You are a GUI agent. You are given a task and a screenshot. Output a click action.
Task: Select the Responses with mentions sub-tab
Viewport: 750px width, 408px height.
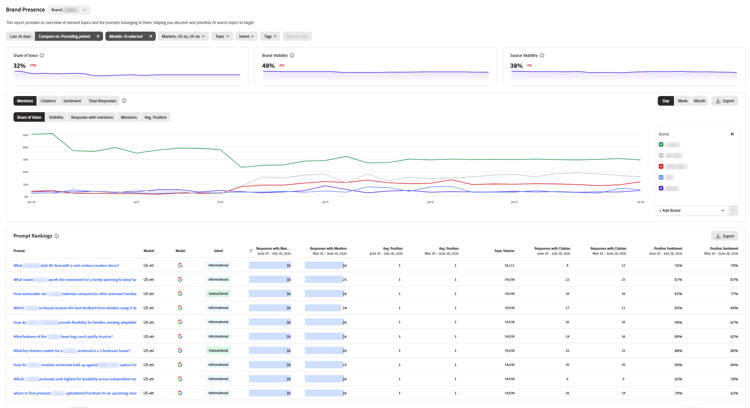92,117
